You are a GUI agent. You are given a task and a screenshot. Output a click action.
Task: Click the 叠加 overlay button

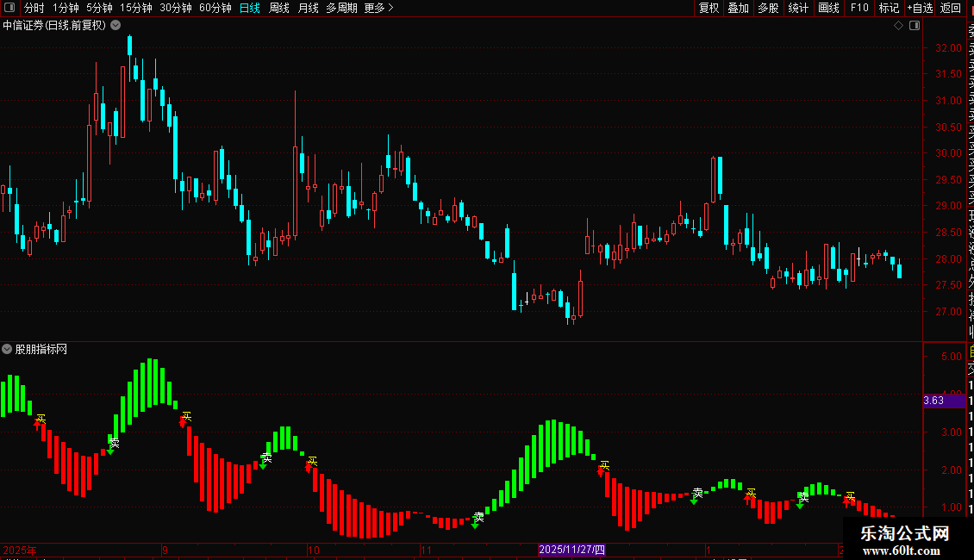point(739,8)
